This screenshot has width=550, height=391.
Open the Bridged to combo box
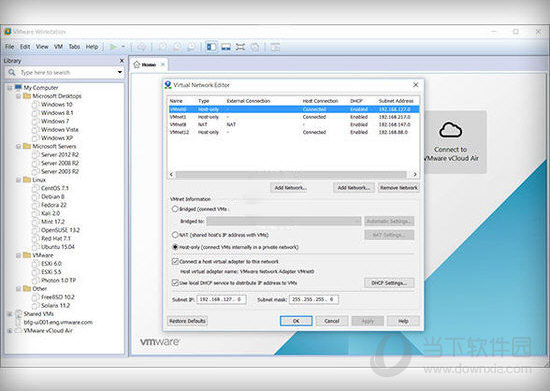point(283,221)
